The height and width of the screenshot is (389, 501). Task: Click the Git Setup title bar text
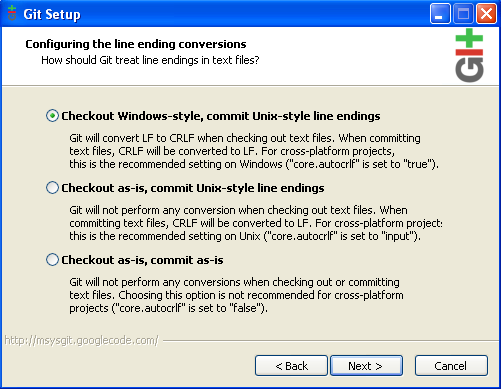tap(52, 14)
